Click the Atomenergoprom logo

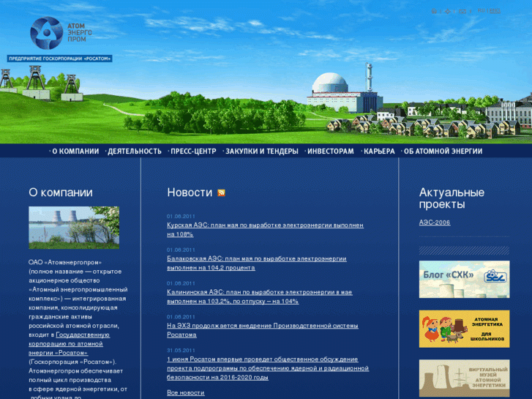[61, 33]
